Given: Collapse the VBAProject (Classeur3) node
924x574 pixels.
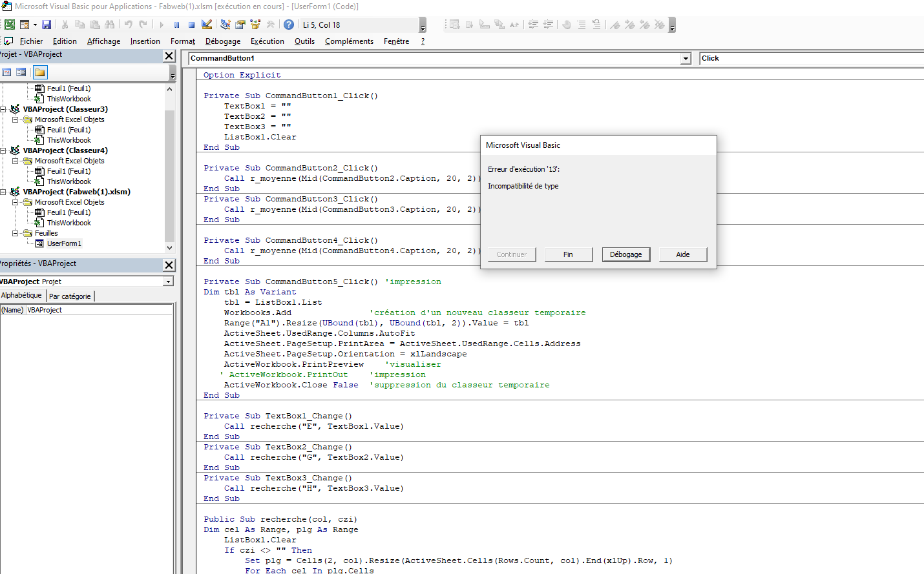Looking at the screenshot, I should (x=3, y=109).
